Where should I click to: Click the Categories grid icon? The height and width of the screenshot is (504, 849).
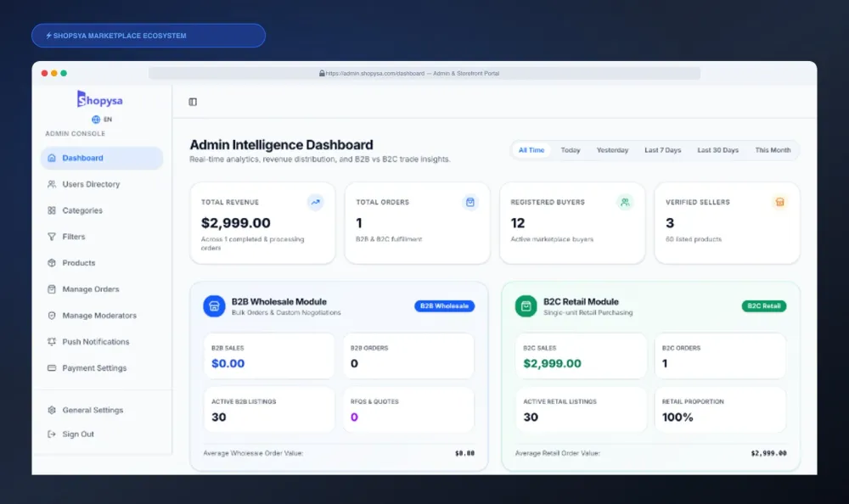pyautogui.click(x=52, y=210)
